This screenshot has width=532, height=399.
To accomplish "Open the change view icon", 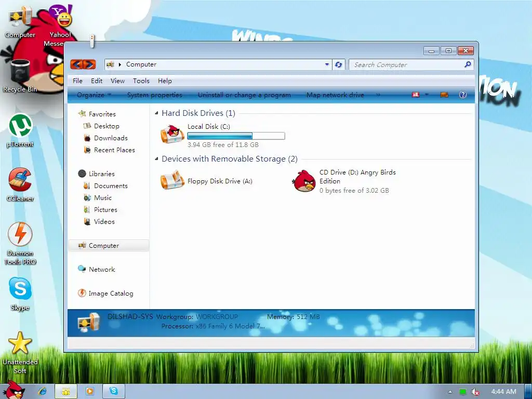I will coord(416,95).
